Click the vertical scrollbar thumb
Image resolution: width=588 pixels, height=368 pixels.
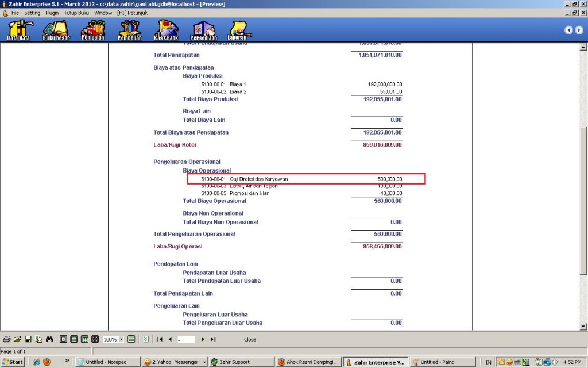583,201
